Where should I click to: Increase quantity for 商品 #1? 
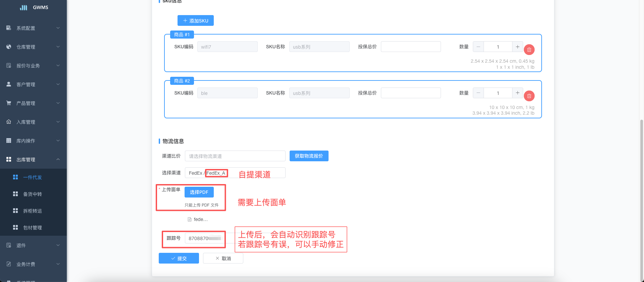(x=517, y=47)
